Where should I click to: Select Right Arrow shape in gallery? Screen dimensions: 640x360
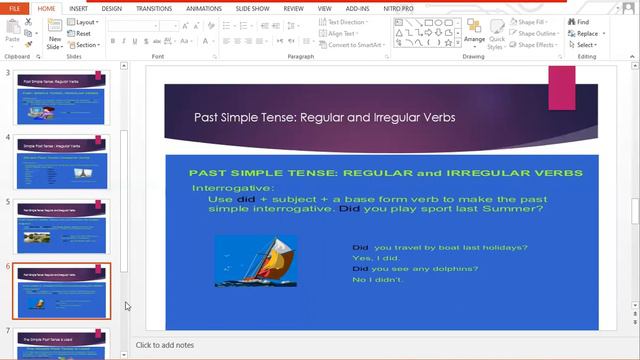429,33
